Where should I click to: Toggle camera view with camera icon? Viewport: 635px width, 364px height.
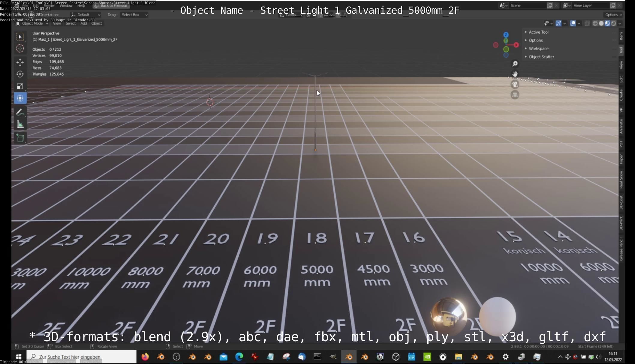tap(515, 85)
